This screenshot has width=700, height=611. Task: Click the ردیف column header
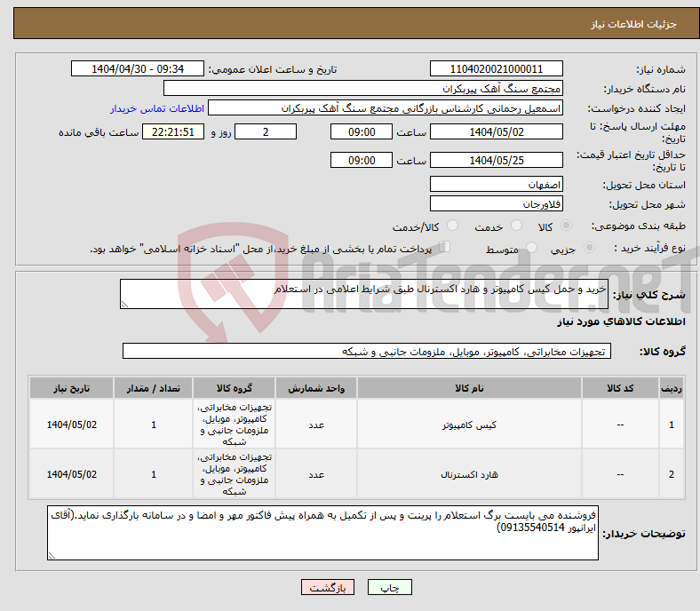[672, 388]
